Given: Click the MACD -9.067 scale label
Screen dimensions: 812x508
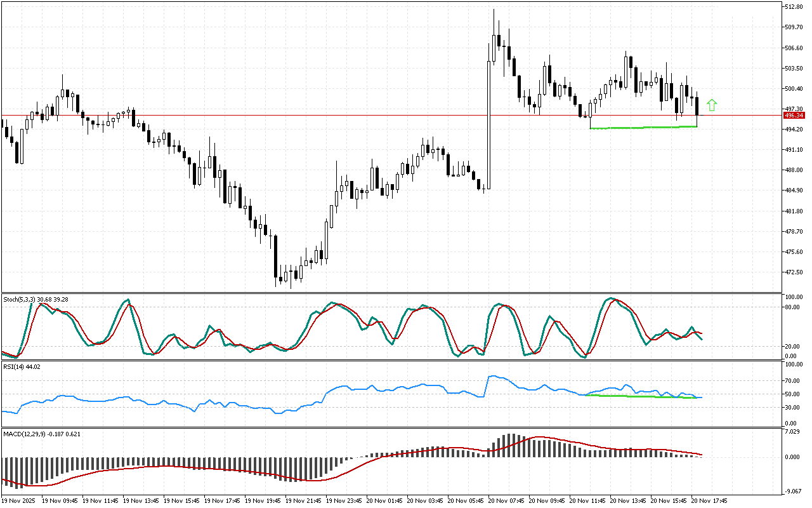Looking at the screenshot, I should click(x=793, y=491).
